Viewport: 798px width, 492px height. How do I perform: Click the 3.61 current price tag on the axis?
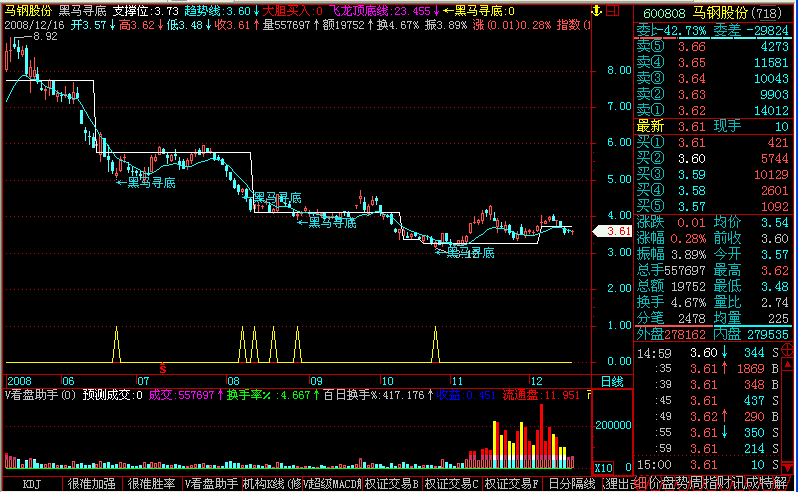[x=613, y=231]
